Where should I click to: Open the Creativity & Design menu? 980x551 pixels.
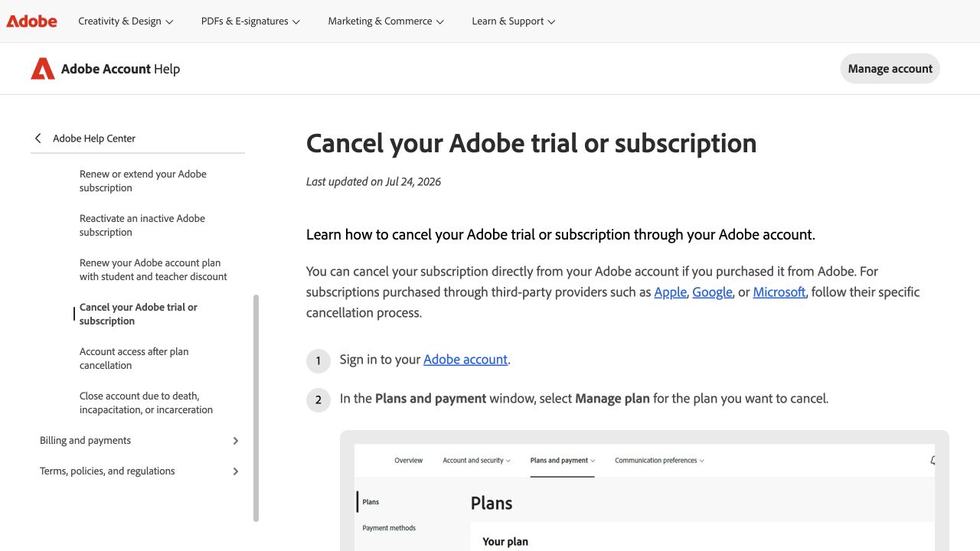tap(126, 21)
